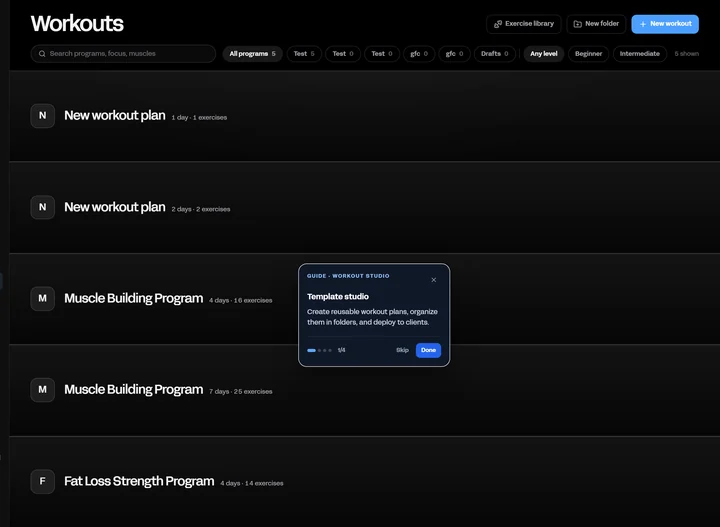Filter workouts by Beginner level
720x527 pixels.
(588, 54)
